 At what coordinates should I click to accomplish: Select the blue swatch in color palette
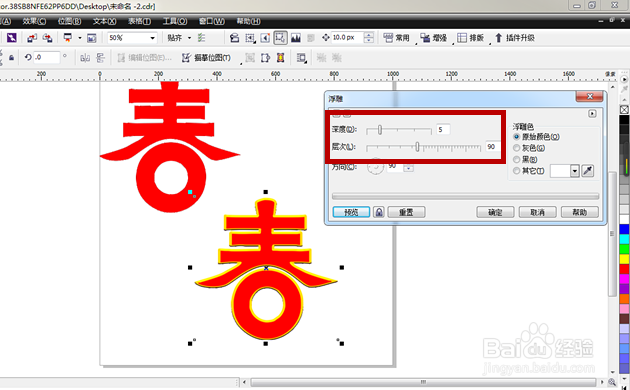click(x=624, y=229)
